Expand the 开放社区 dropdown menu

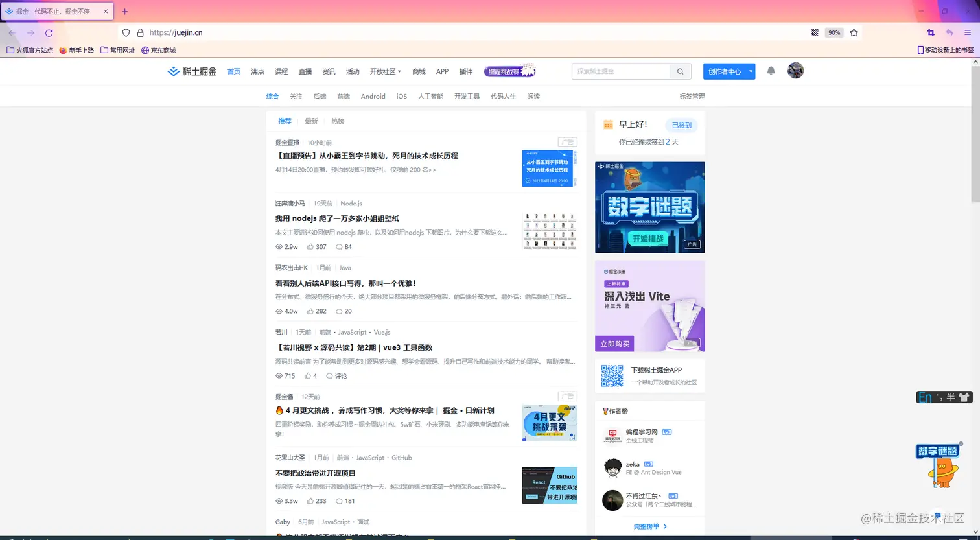point(385,71)
